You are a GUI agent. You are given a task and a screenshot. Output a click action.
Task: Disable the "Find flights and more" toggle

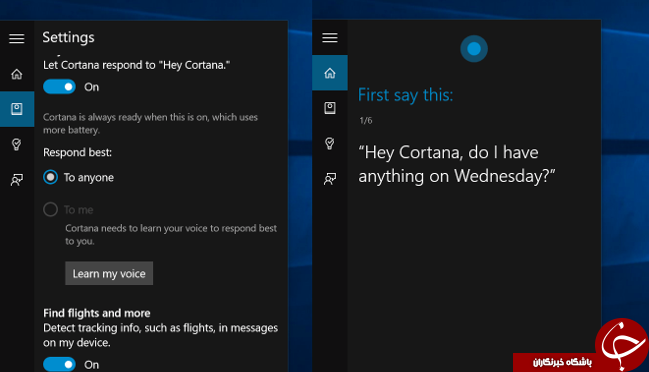59,365
